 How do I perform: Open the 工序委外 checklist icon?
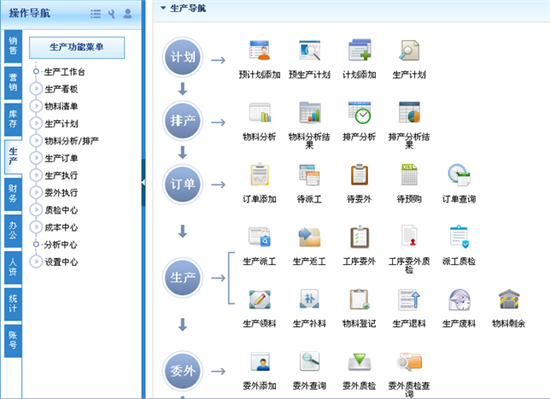pos(359,237)
